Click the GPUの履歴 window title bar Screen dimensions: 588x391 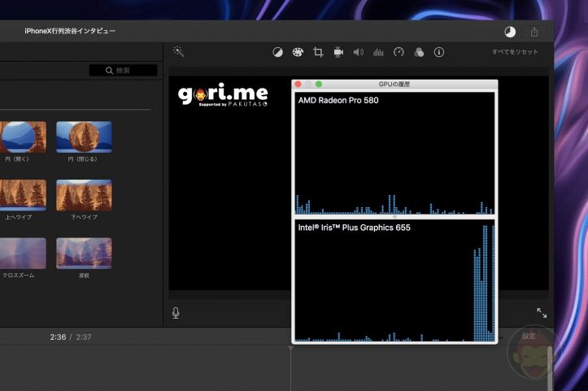click(394, 84)
